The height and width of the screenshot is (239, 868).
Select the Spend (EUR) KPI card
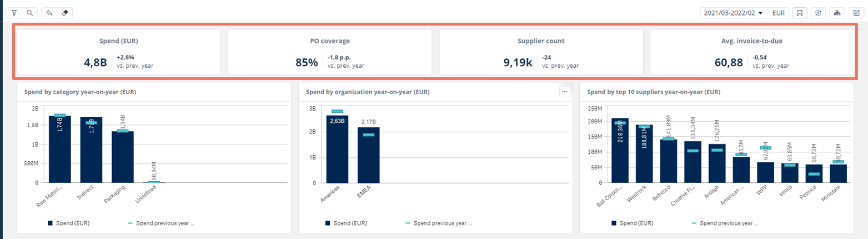pyautogui.click(x=118, y=52)
